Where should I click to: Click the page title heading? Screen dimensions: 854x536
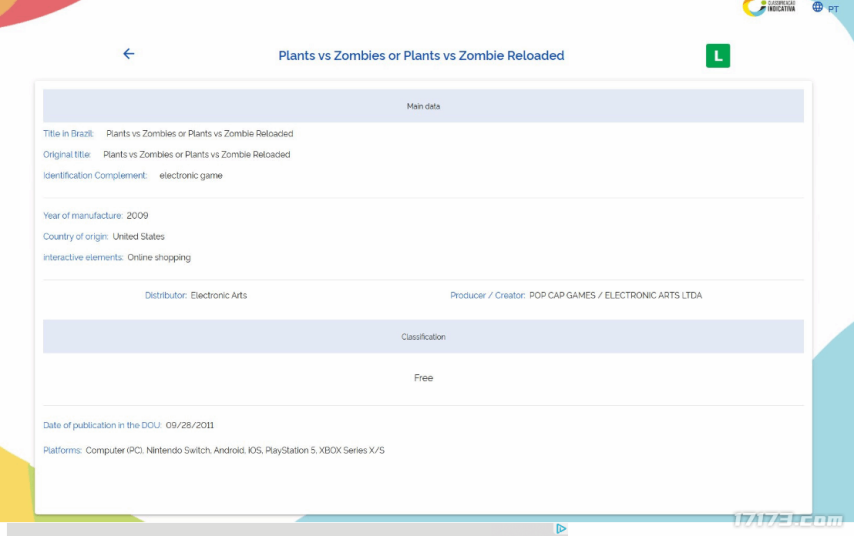(x=421, y=56)
